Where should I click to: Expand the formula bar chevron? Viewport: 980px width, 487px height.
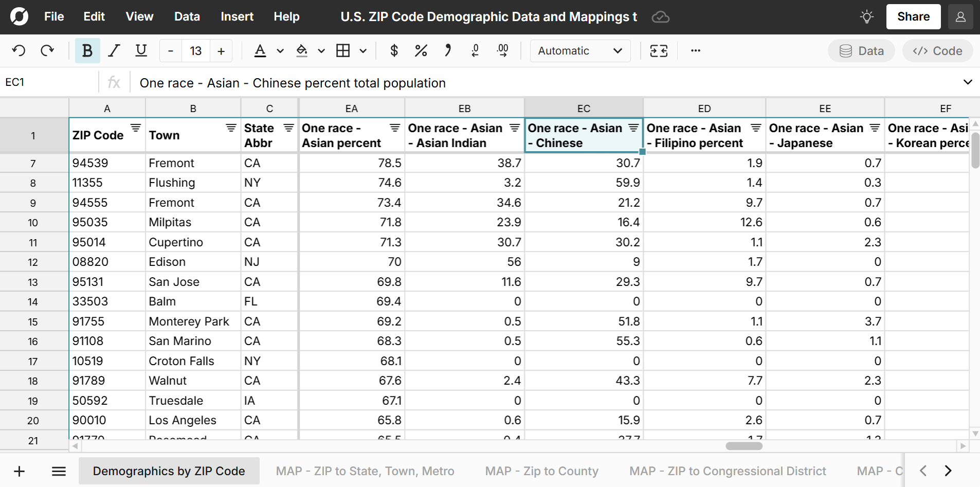tap(967, 82)
